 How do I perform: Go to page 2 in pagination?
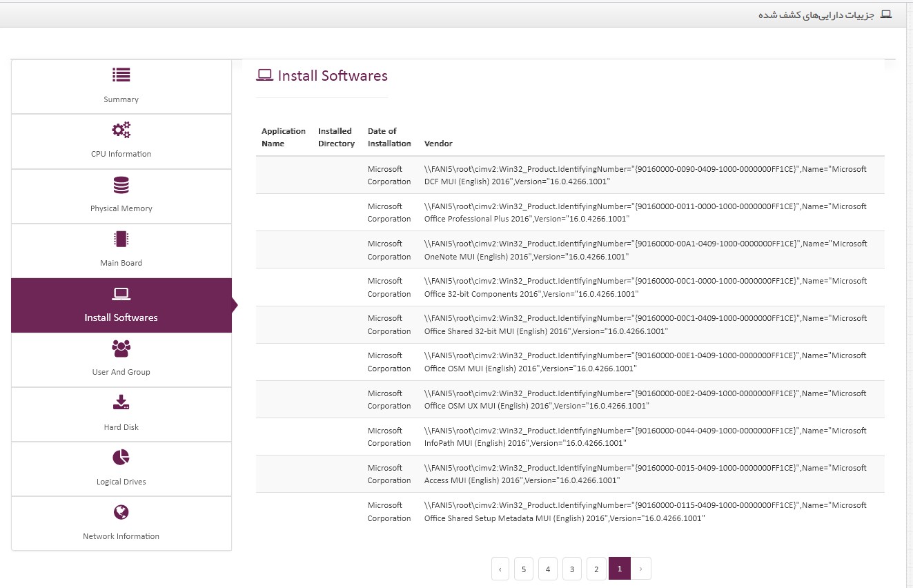coord(596,569)
